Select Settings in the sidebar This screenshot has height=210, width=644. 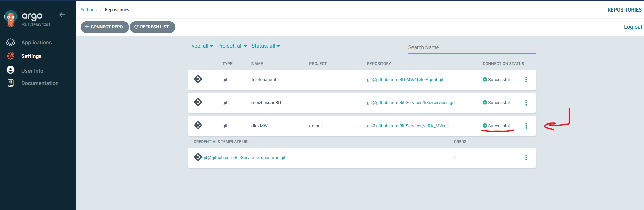coord(31,56)
